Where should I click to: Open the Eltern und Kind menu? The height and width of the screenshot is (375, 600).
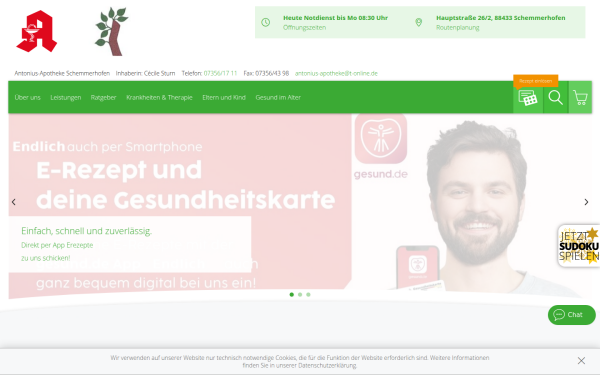[224, 98]
